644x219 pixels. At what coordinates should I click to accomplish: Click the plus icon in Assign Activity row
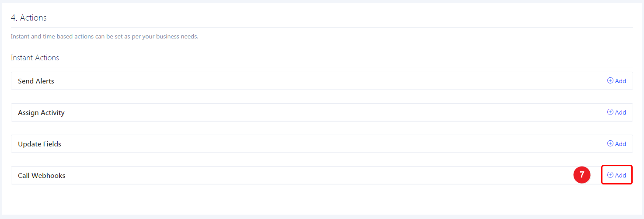click(x=610, y=112)
